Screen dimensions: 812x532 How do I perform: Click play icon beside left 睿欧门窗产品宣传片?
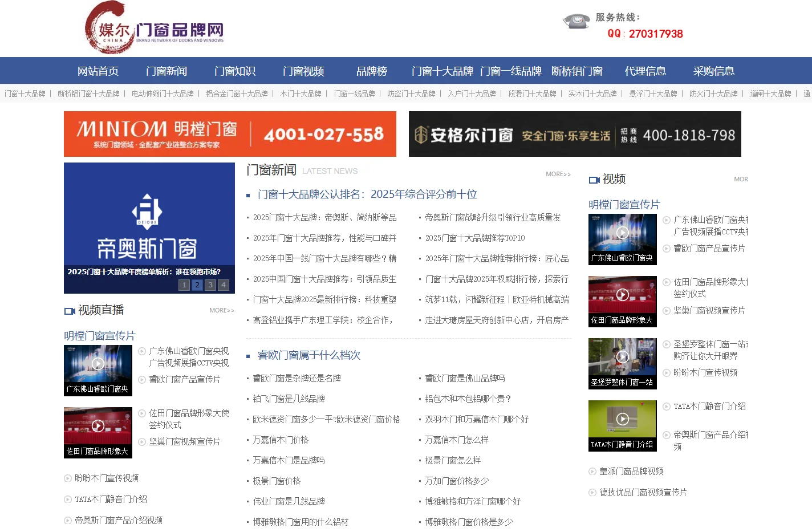tap(142, 380)
